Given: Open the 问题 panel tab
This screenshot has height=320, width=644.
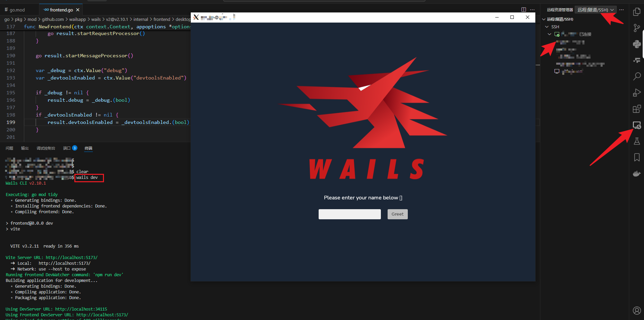Looking at the screenshot, I should tap(9, 148).
